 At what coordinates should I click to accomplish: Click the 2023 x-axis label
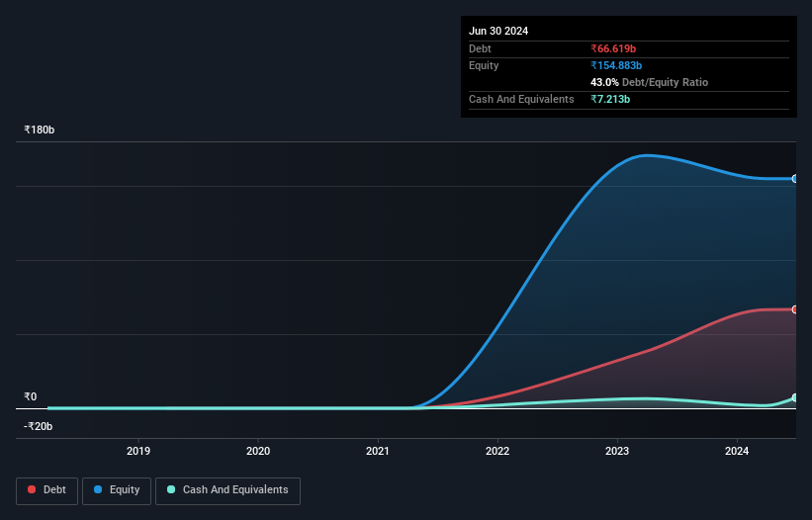coord(617,451)
